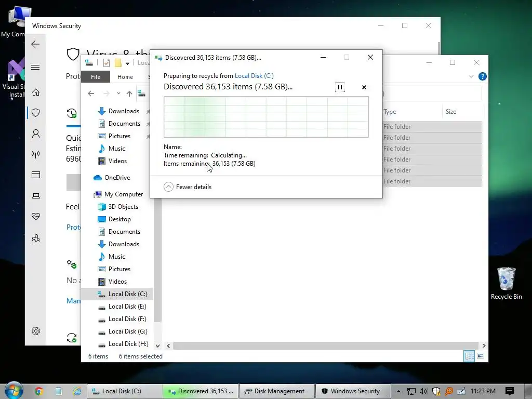Open Action Center notifications icon
532x399 pixels.
[510, 391]
